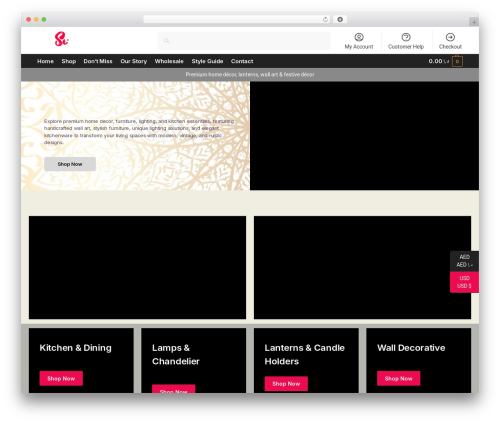Open Lamps & Chandelier category heading
This screenshot has width=500, height=423.
point(176,354)
